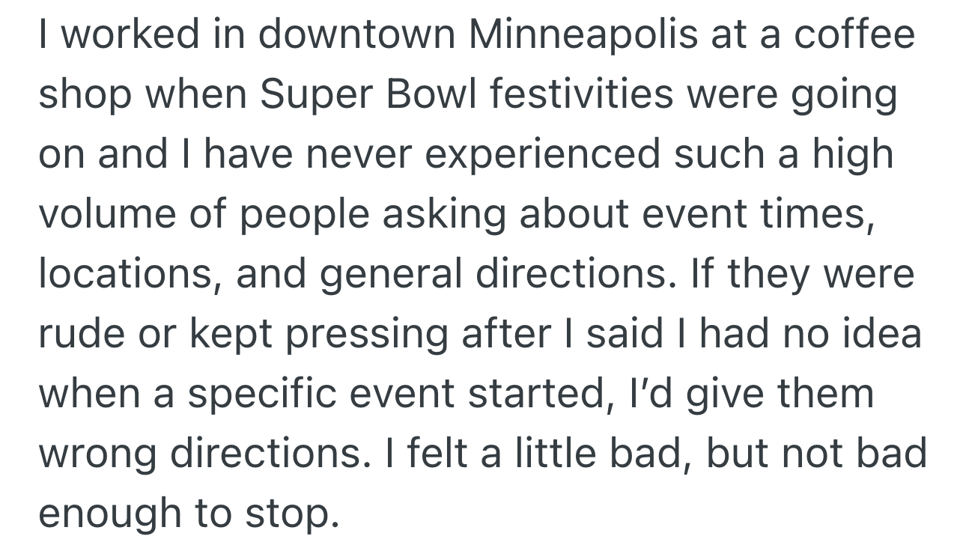Click the word "locations"
Screen dimensions: 954x560
[124, 275]
